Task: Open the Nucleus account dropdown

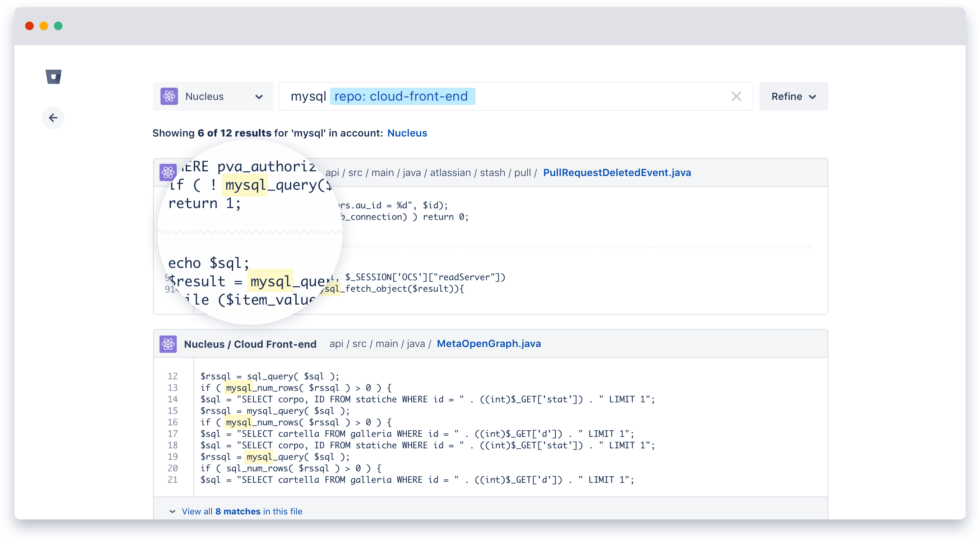Action: (213, 96)
